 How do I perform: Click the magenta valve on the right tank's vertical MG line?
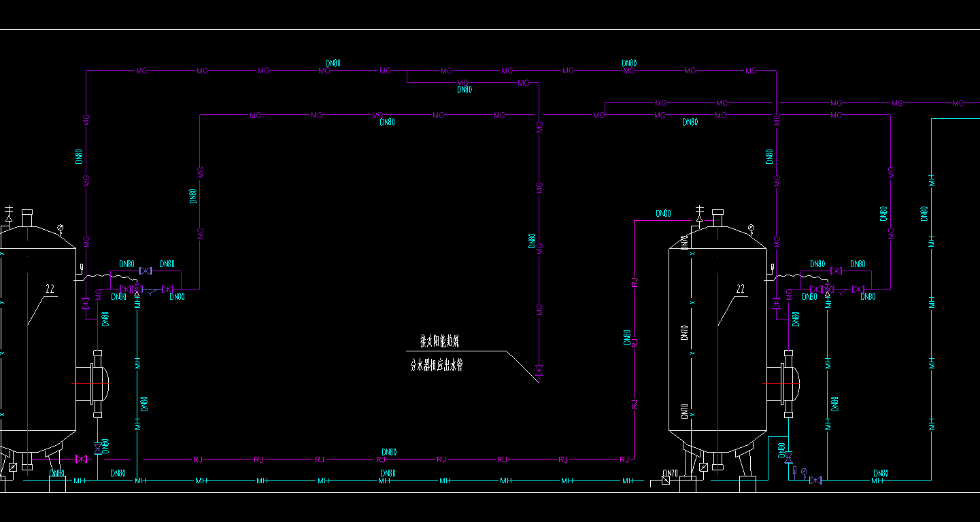(x=777, y=304)
